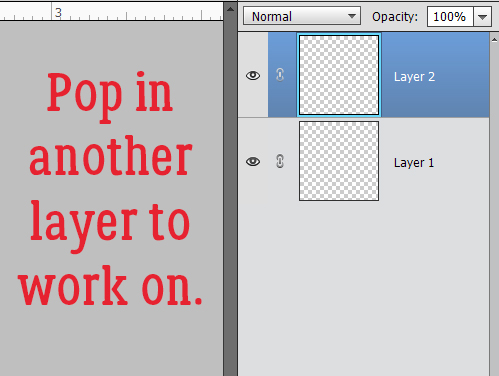Viewport: 499px width, 376px height.
Task: Select the Layer 1 name text
Action: click(x=414, y=163)
